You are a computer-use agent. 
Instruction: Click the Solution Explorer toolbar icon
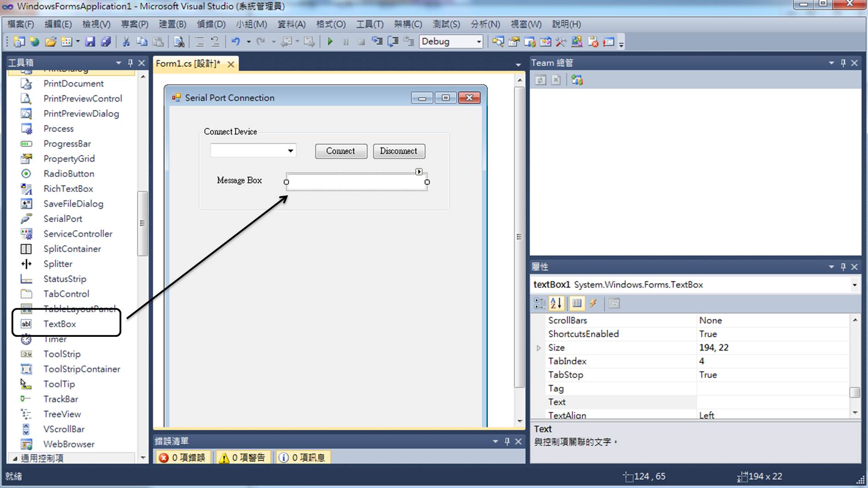click(498, 42)
